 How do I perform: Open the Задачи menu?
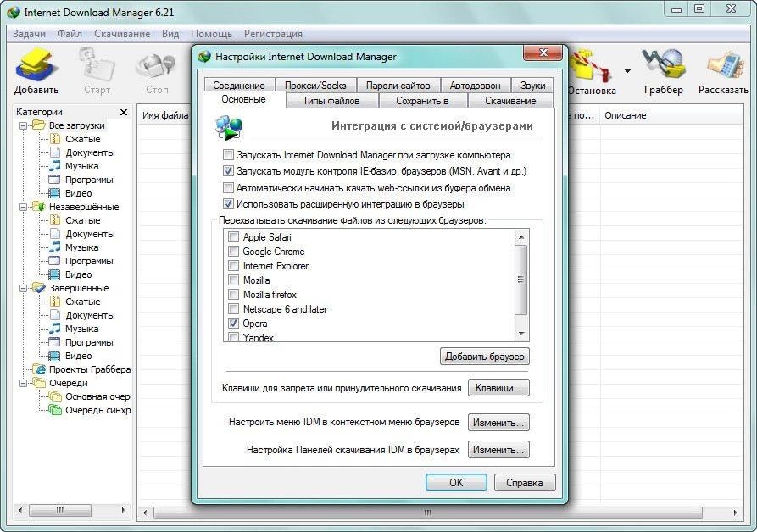point(30,34)
